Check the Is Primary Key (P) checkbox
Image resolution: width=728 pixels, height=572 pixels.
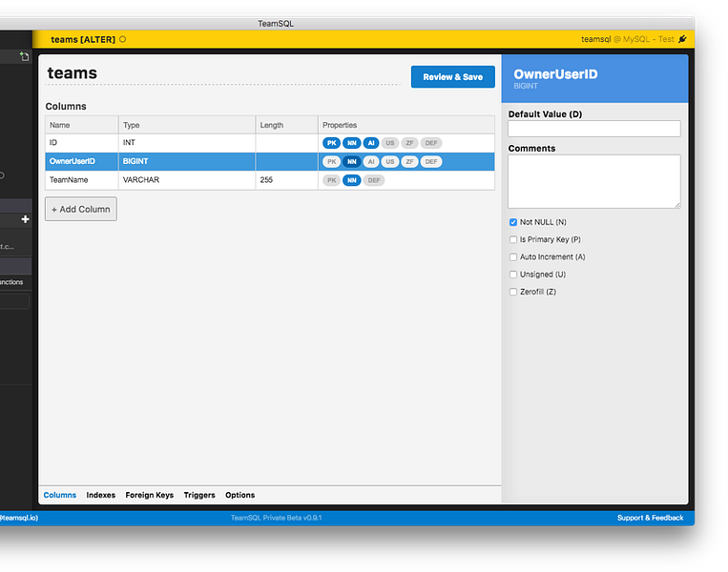[x=513, y=239]
